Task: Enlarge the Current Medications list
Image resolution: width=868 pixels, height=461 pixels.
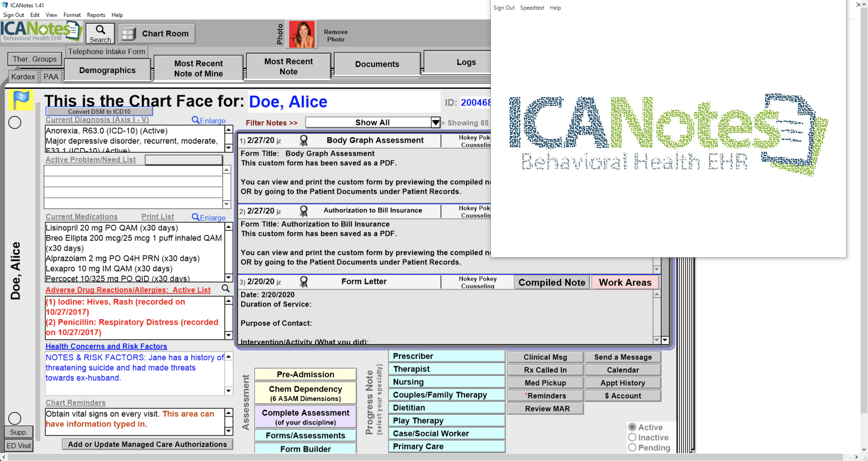Action: click(209, 217)
